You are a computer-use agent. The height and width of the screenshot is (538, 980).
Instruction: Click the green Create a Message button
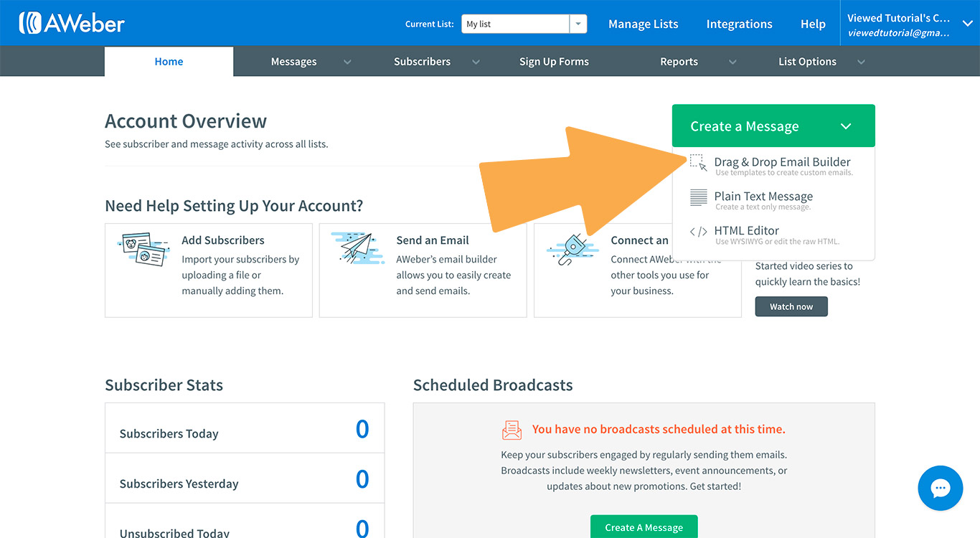773,126
